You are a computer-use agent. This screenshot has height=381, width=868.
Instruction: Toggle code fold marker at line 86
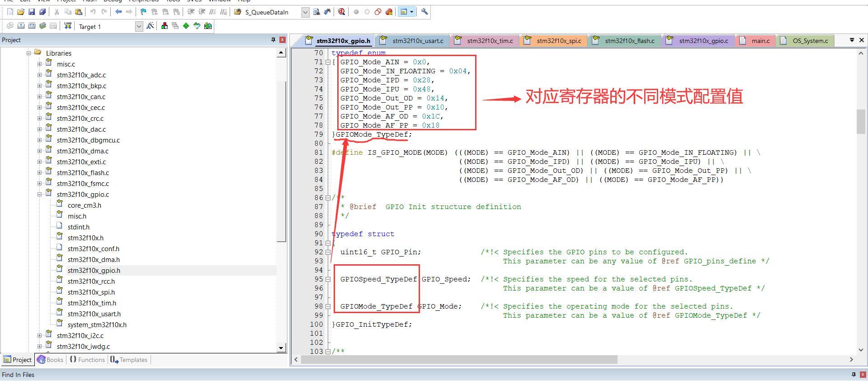click(328, 198)
